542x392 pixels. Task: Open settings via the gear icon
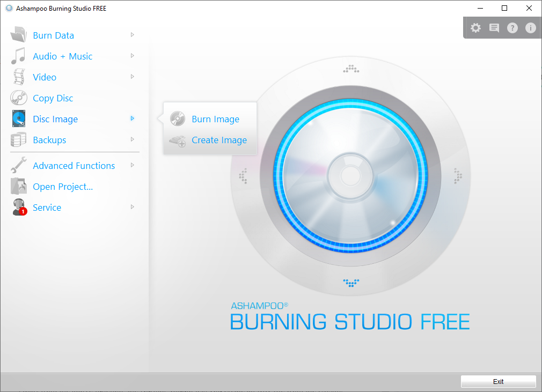tap(475, 28)
